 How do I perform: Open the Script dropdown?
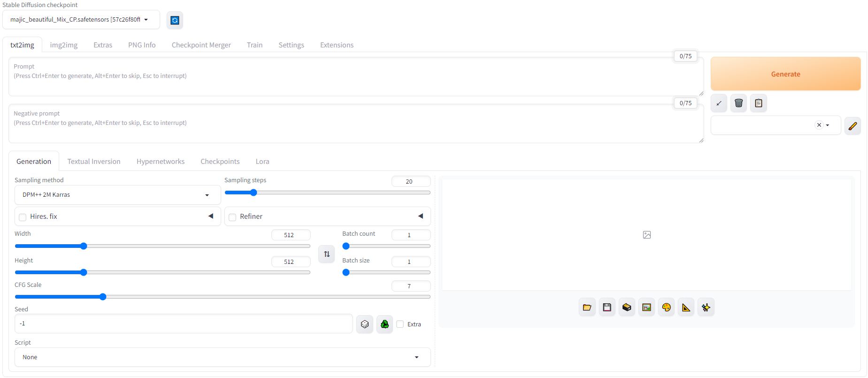(223, 357)
